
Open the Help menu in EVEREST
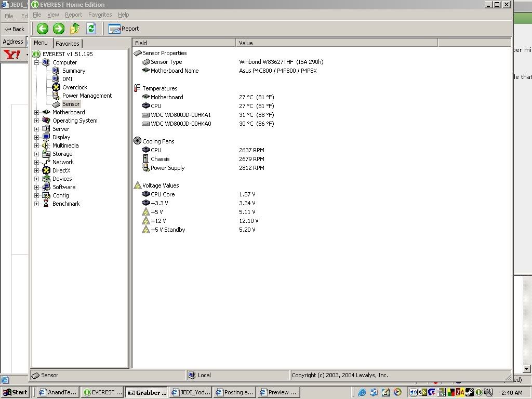124,15
